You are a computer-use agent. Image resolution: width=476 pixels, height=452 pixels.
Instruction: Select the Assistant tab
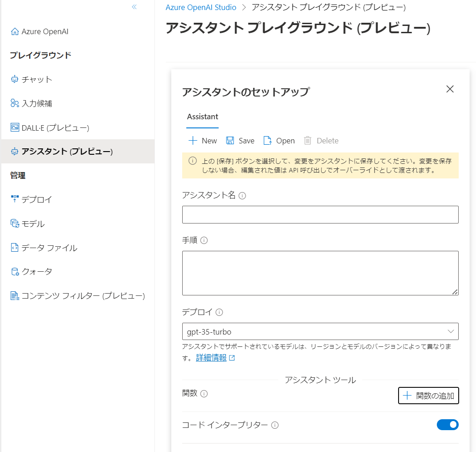(203, 117)
